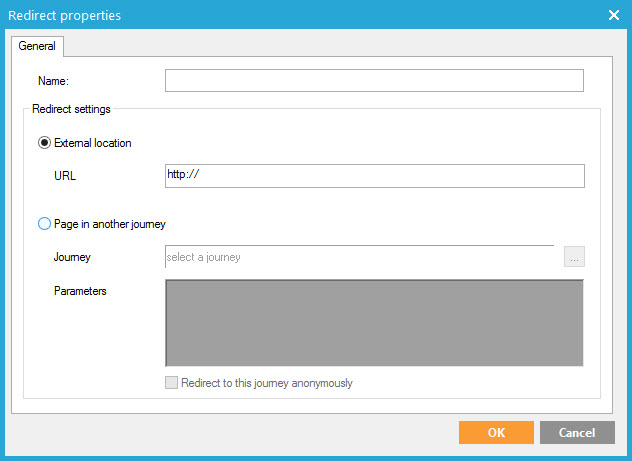Image resolution: width=632 pixels, height=461 pixels.
Task: Focus the Name text field
Action: (373, 81)
